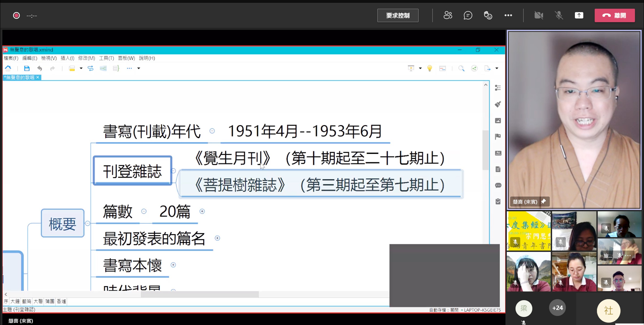Leave the meeting with 離開 button
644x325 pixels.
[614, 15]
